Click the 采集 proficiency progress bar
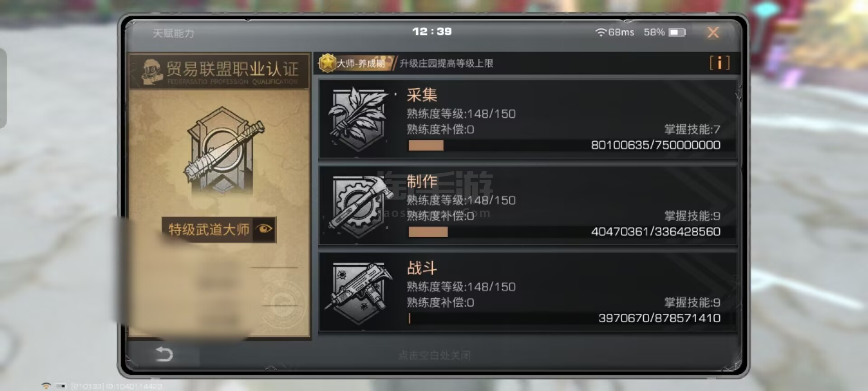Screen dimensions: 868x391 (564, 145)
